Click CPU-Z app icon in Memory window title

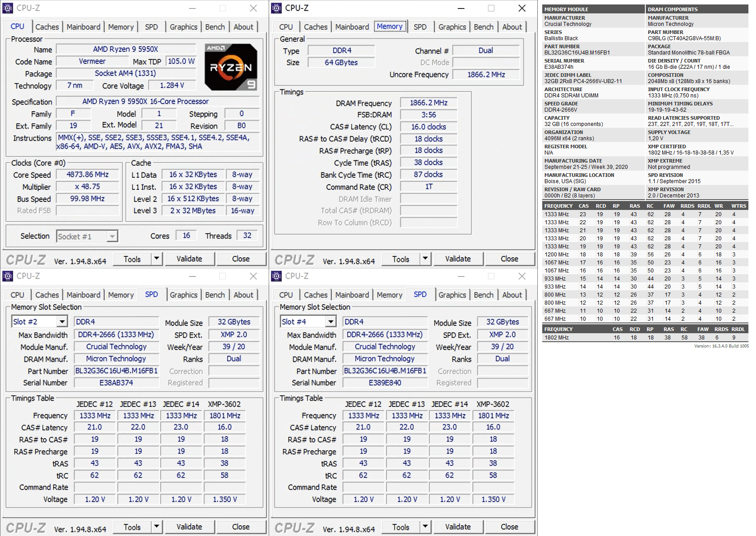pyautogui.click(x=276, y=8)
